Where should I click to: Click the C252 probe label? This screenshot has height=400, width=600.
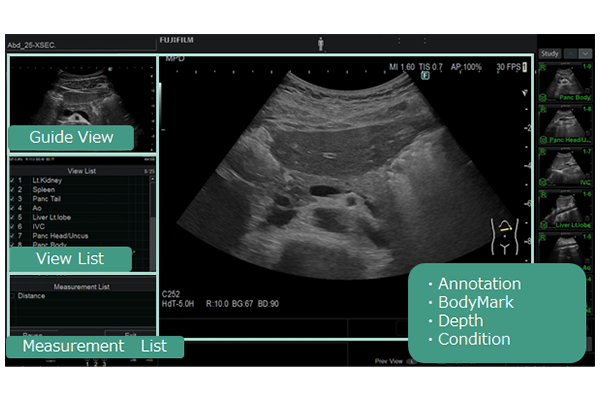click(171, 294)
